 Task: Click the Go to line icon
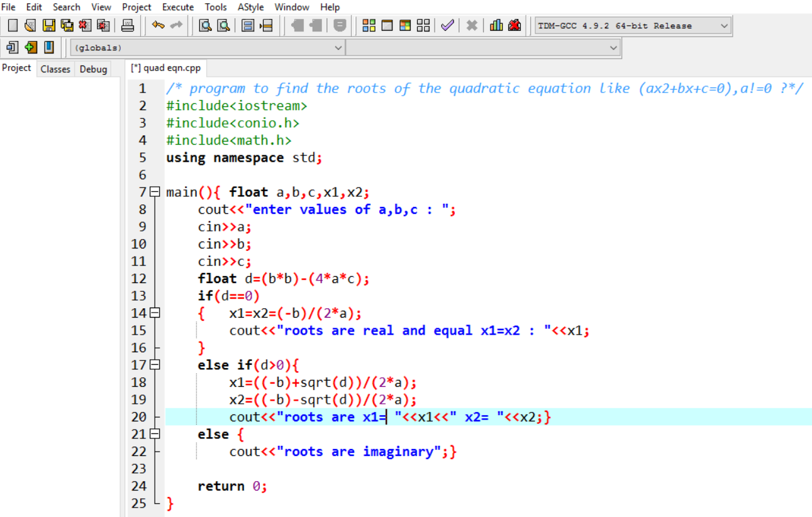tap(266, 26)
